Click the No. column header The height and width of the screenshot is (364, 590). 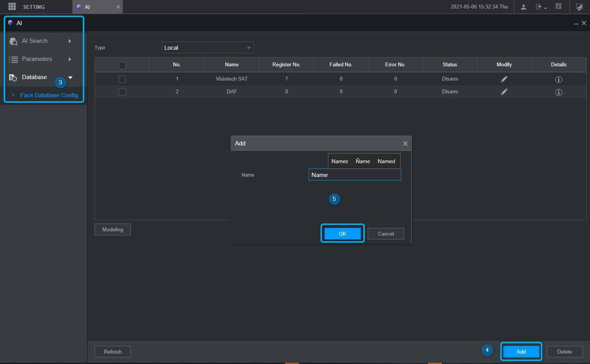177,64
